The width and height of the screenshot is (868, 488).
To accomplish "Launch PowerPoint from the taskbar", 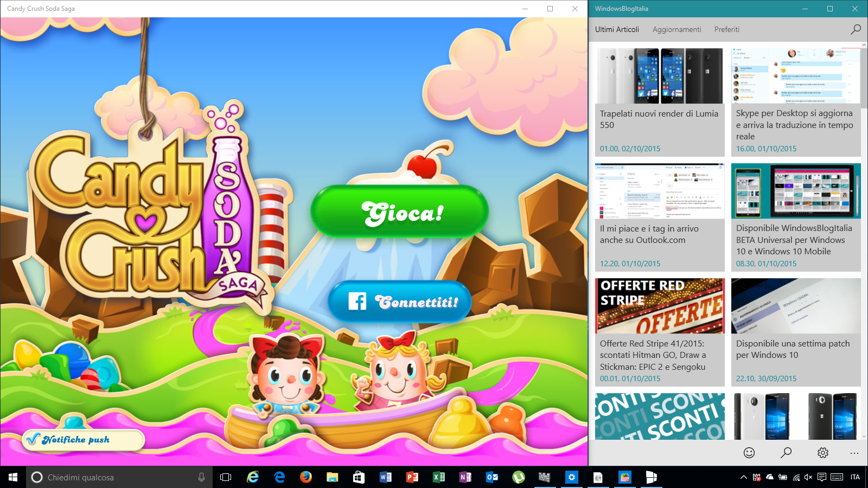I will [x=412, y=477].
